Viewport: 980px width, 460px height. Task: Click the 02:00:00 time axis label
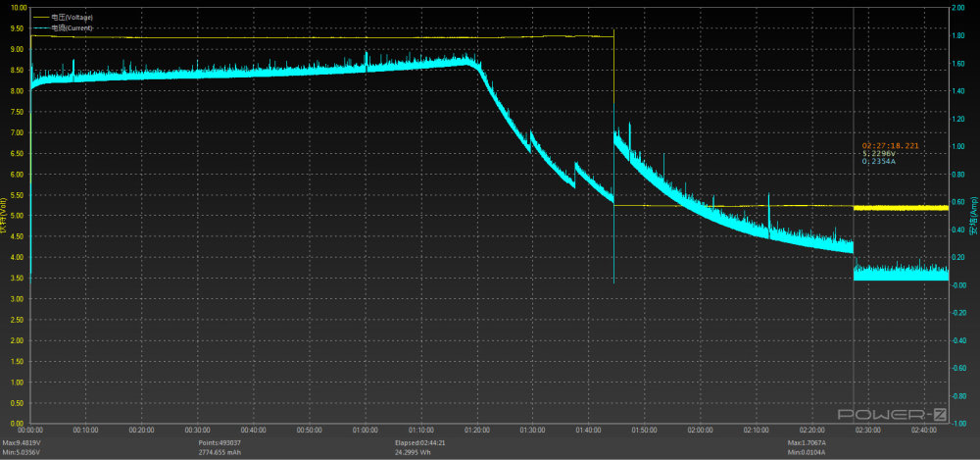click(701, 431)
